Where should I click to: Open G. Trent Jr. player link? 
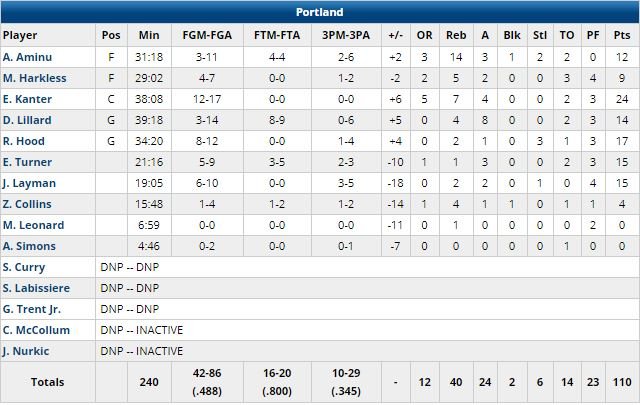coord(32,309)
